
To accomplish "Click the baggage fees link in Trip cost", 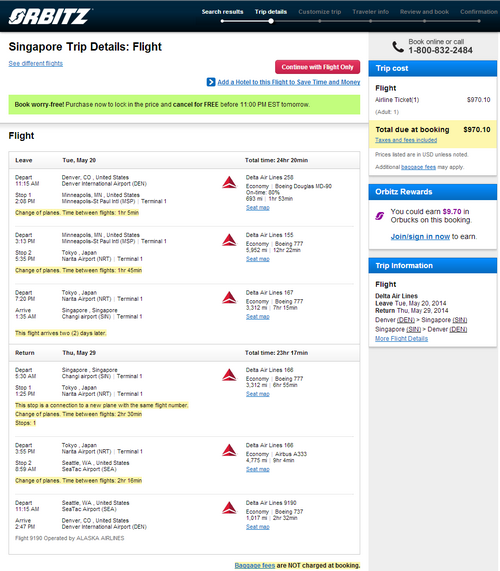I will tap(418, 167).
